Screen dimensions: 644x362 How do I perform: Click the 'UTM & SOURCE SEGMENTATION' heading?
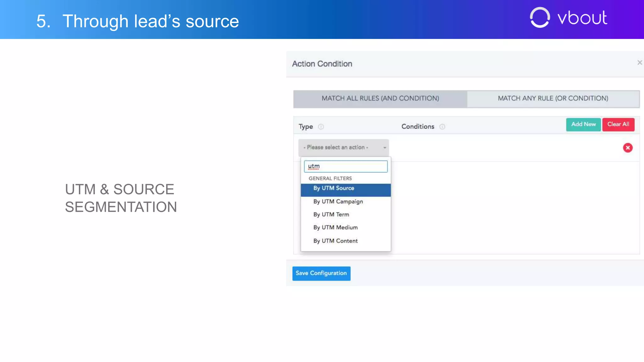[x=121, y=198]
